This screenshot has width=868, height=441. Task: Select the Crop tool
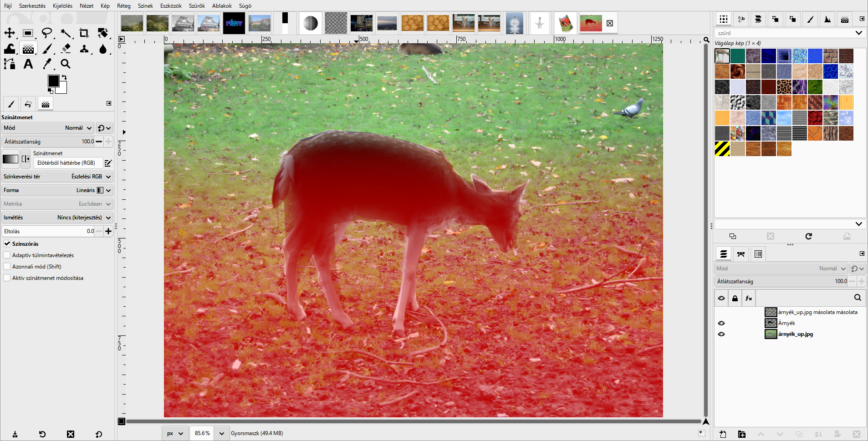[x=84, y=33]
